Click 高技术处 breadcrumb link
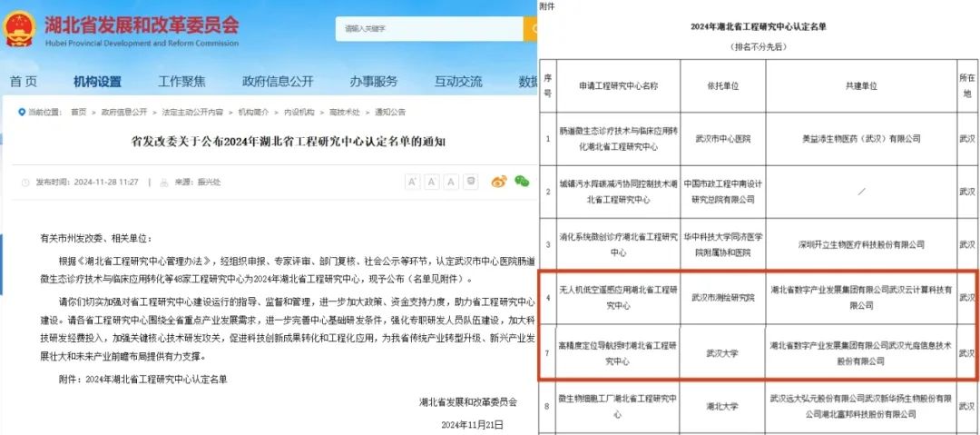Screen dimensions: 980x435 tap(344, 112)
